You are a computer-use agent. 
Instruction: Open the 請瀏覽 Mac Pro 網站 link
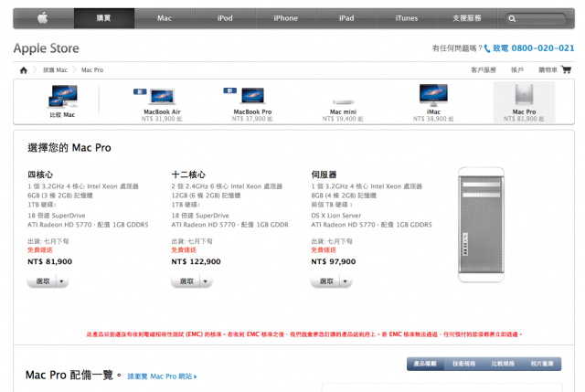coord(162,376)
